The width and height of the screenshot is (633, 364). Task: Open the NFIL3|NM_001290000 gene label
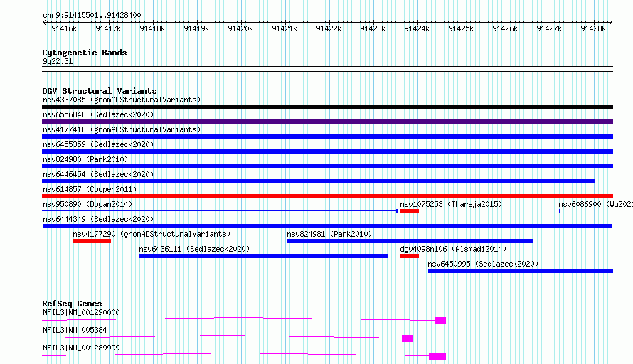coord(81,312)
